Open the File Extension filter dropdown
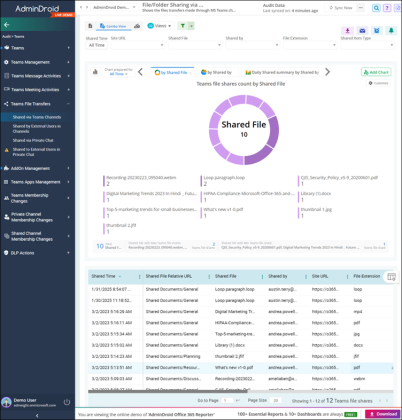This screenshot has height=420, width=402. coord(310,45)
